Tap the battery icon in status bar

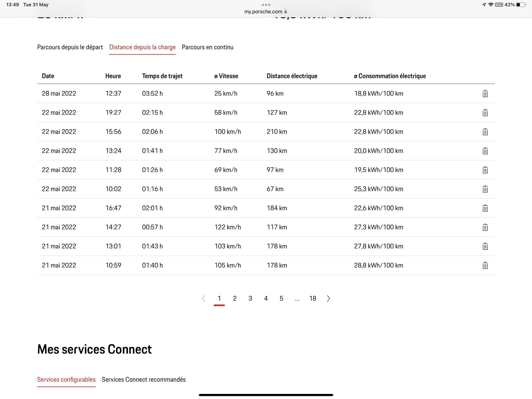521,5
